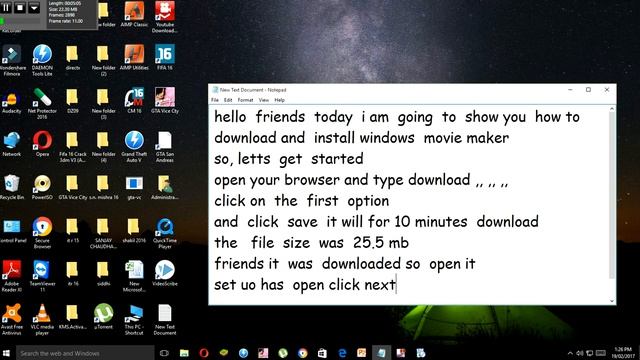Select the GTA San Andreas shortcut

tap(165, 147)
